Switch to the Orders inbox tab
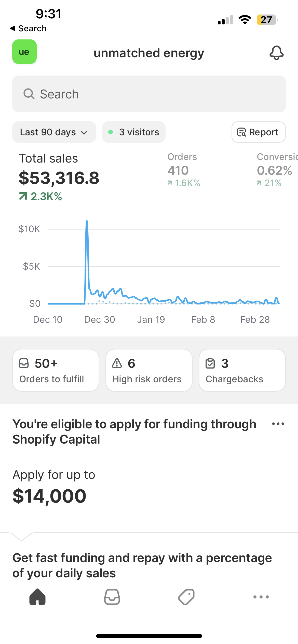Screen dimensions: 298x644 112,597
